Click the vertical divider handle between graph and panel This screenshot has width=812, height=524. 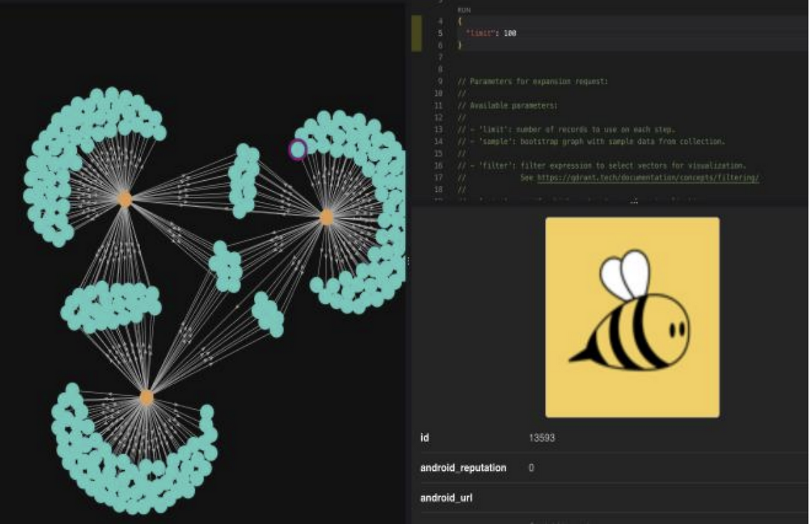408,261
